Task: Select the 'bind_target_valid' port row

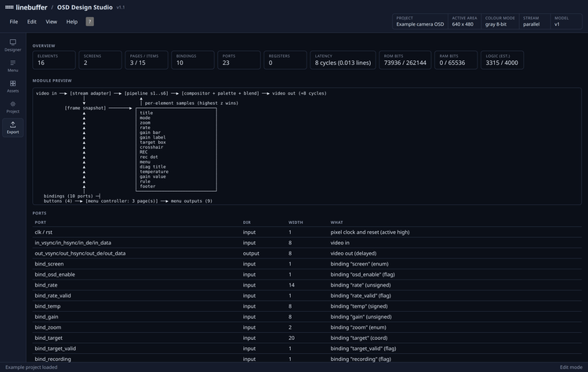Action: tap(307, 349)
